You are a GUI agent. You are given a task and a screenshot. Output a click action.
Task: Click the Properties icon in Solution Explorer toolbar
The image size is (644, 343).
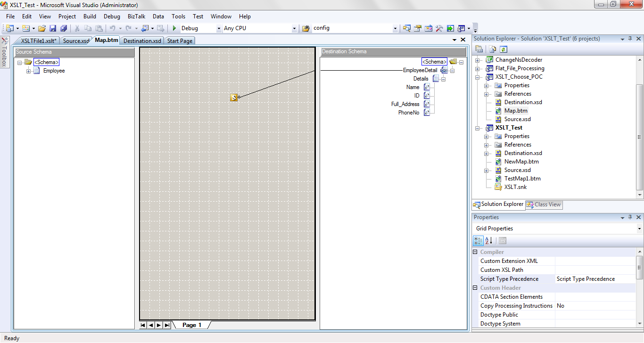click(x=478, y=49)
